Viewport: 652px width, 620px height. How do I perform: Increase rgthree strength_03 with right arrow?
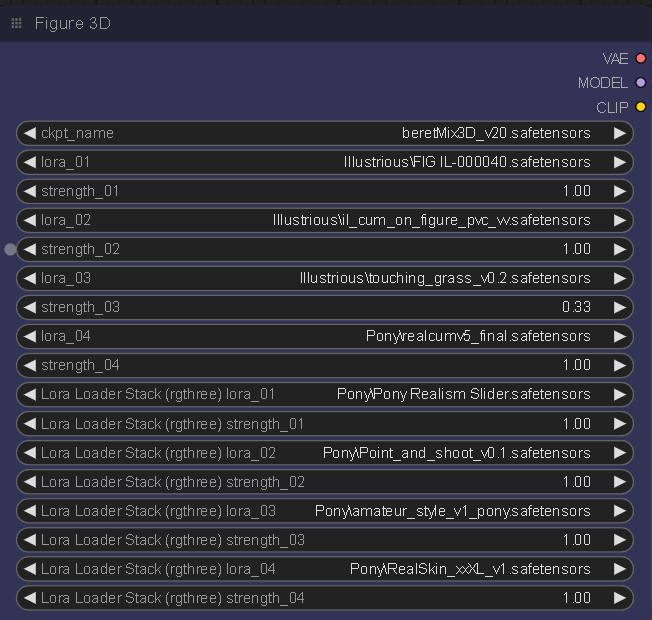(620, 540)
